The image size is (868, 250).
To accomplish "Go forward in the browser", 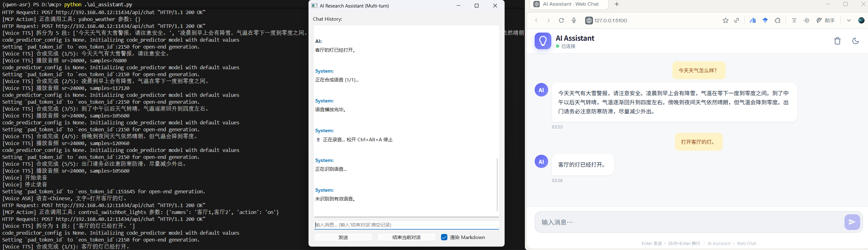I will click(x=548, y=21).
